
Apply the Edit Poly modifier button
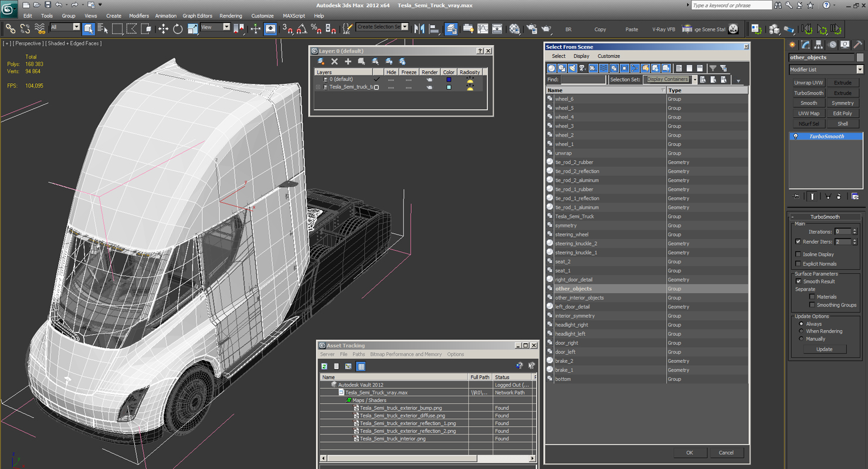tap(843, 114)
